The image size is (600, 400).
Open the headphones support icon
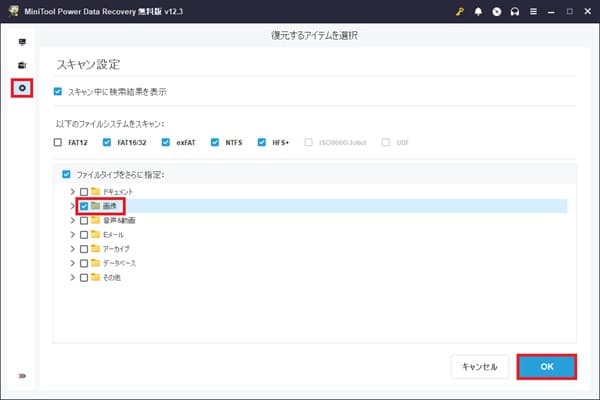point(515,11)
